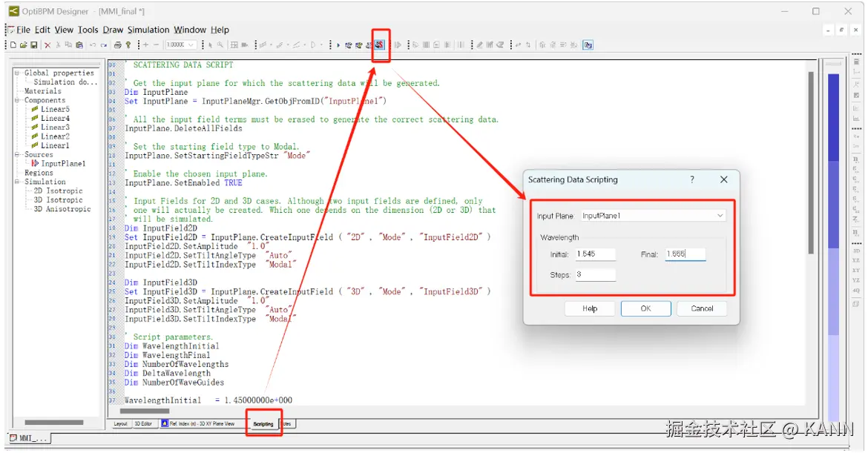Click the Cut scissors icon
The image size is (868, 453).
click(x=58, y=44)
